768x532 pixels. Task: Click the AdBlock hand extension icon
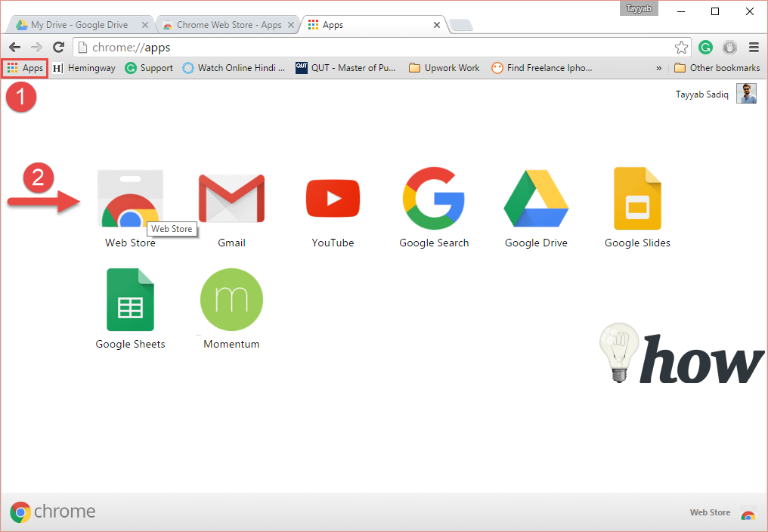point(729,48)
